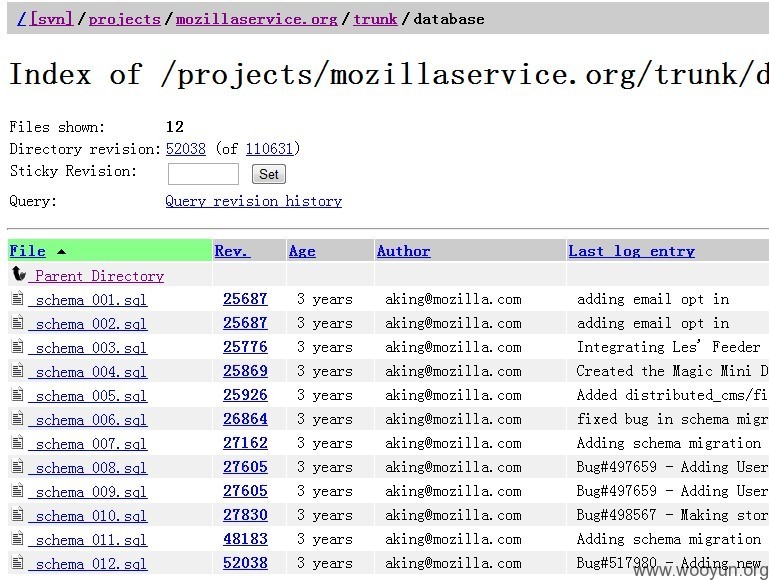Screen dimensions: 769x580
Task: Open revision 25687 for schema_001.sql
Action: [x=245, y=299]
